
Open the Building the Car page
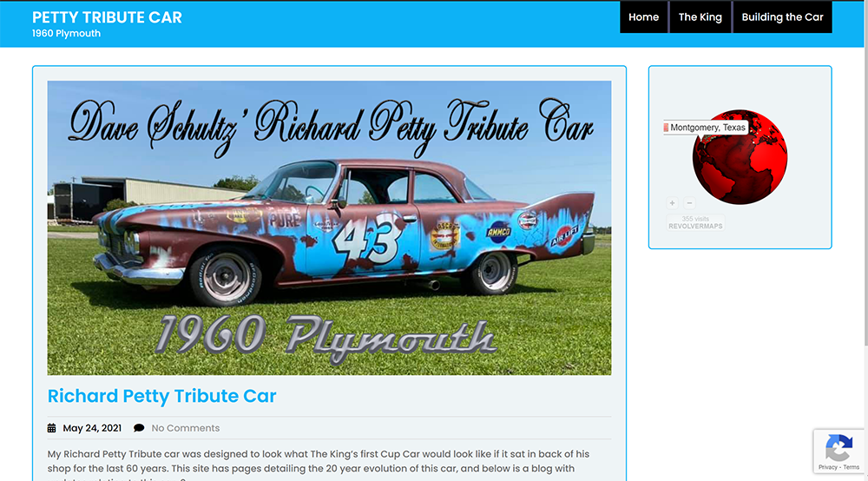click(782, 17)
